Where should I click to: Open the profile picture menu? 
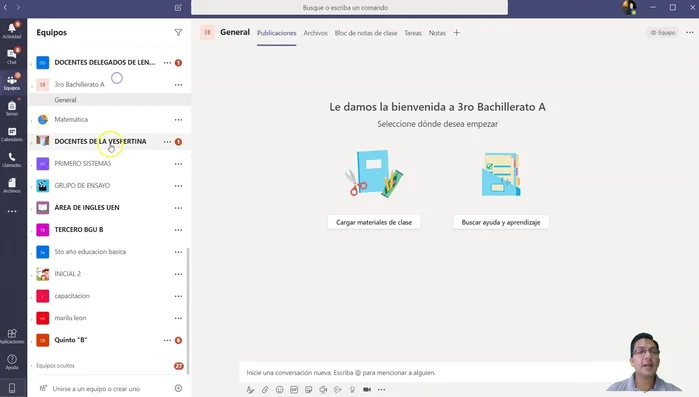pos(629,8)
